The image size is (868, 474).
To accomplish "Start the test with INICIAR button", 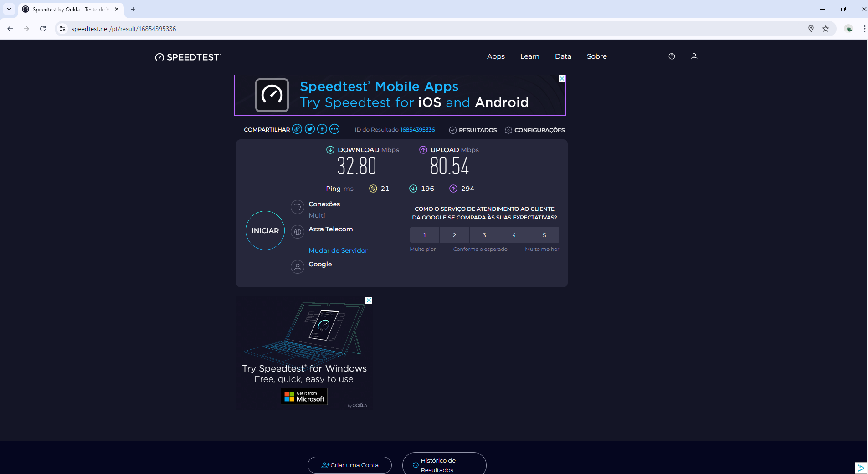I will click(265, 230).
